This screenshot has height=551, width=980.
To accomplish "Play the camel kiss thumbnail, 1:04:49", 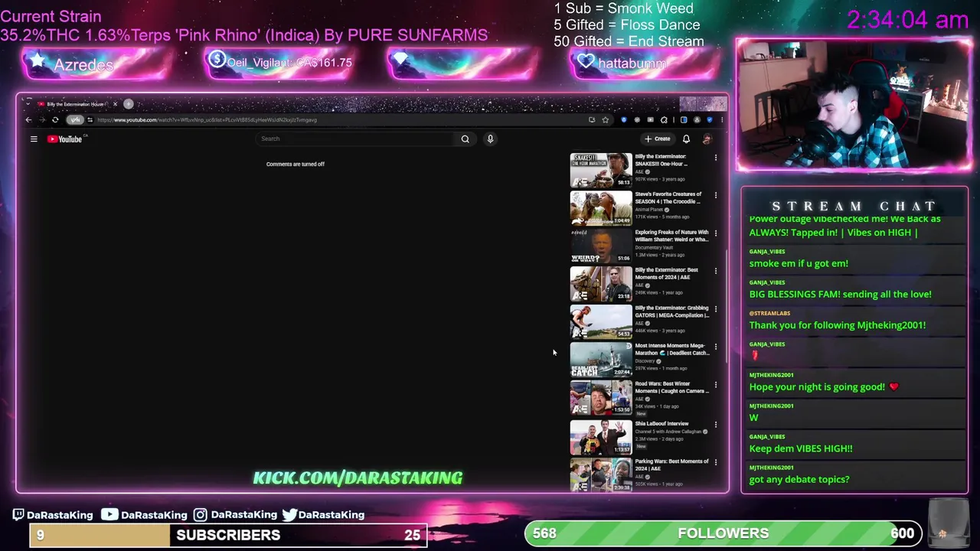I will click(x=601, y=208).
